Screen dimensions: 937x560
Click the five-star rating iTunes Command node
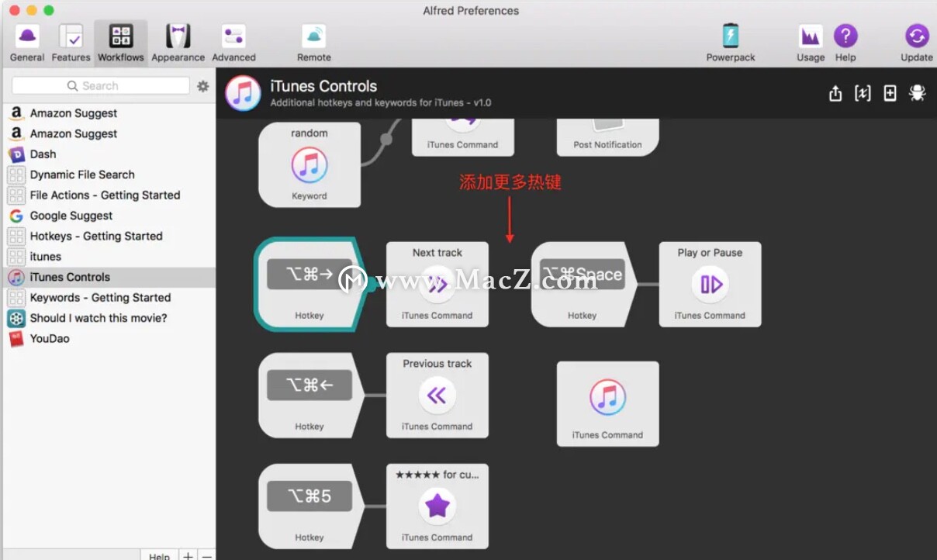coord(437,506)
